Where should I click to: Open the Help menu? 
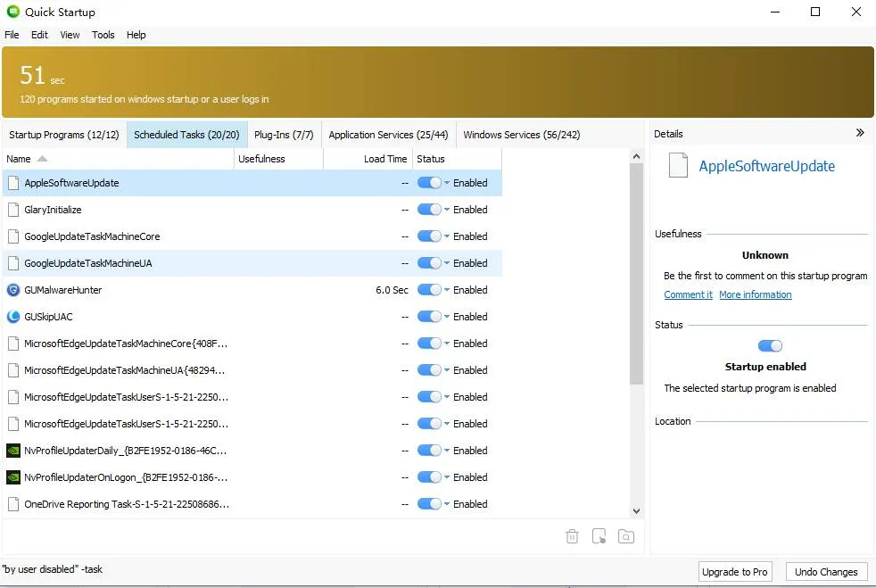tap(136, 35)
